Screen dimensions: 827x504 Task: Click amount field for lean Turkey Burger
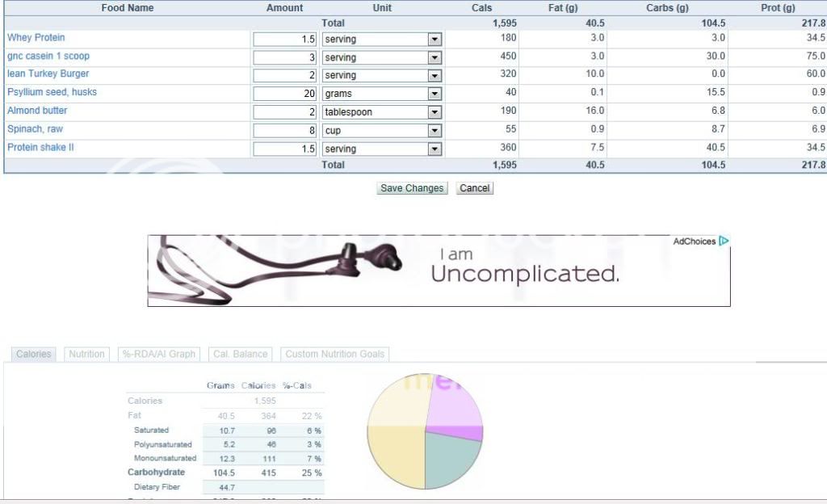point(284,75)
